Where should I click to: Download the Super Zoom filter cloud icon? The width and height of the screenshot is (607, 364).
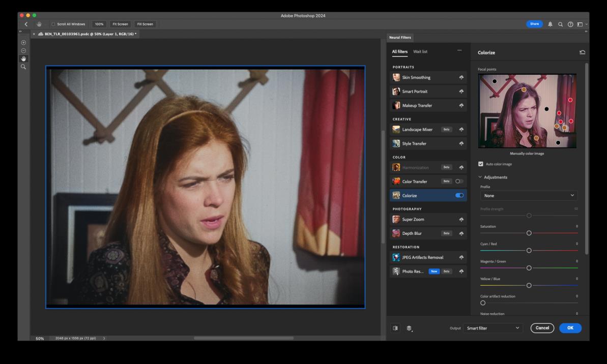461,220
